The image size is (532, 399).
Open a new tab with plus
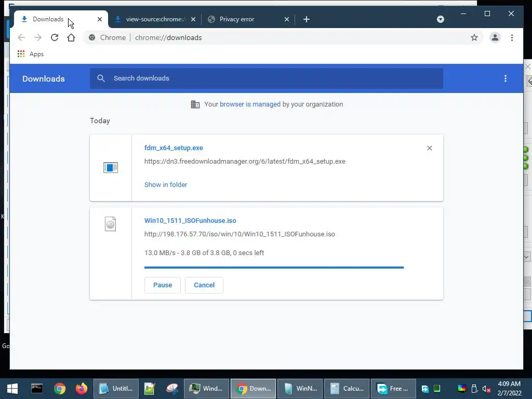point(307,19)
